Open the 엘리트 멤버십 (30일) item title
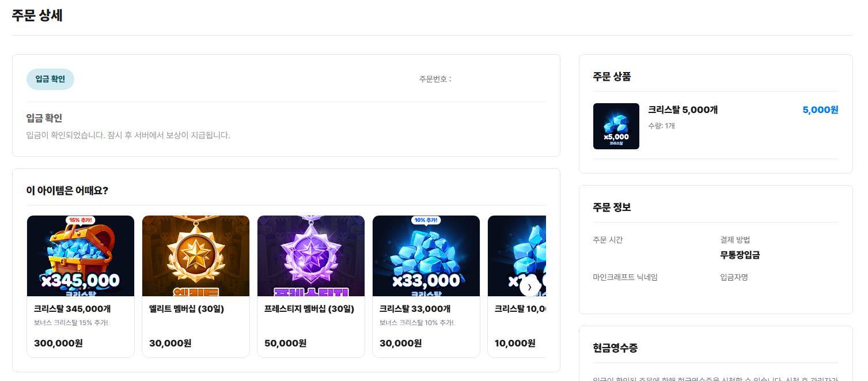868x381 pixels. point(187,309)
